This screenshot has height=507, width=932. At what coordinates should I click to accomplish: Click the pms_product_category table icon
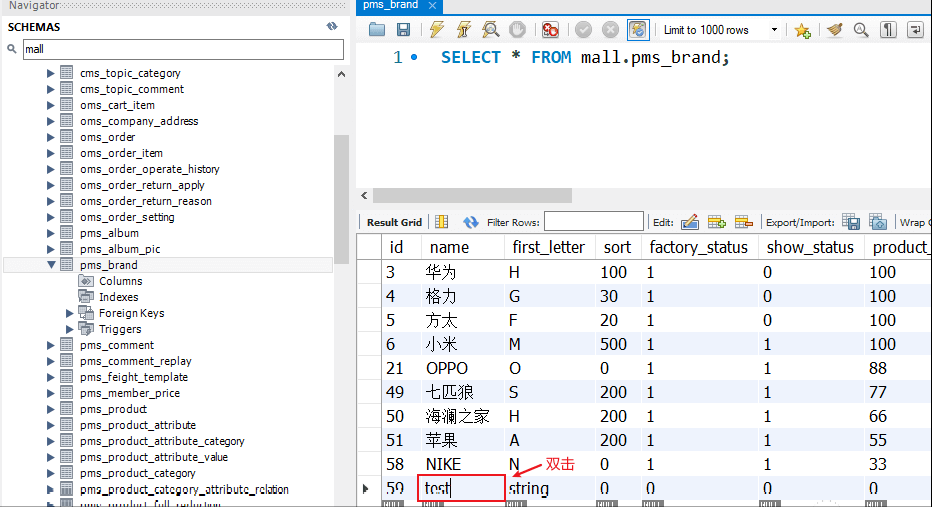click(x=67, y=473)
